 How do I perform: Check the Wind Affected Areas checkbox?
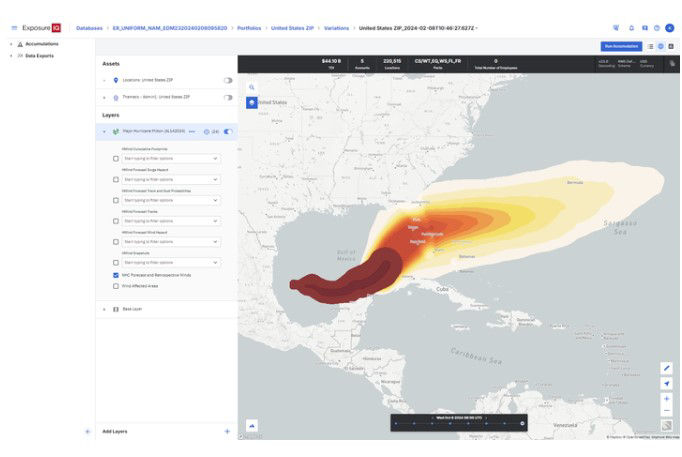click(116, 286)
